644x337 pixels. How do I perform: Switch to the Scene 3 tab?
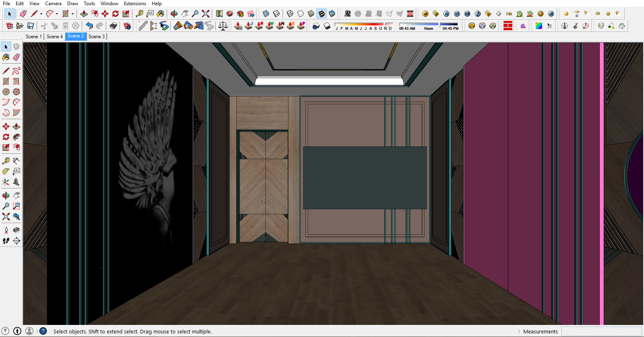tap(97, 37)
